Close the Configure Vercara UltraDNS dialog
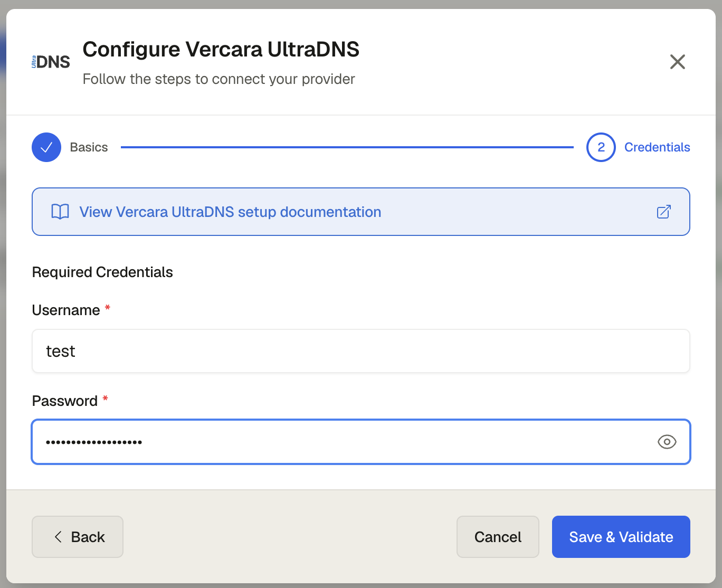The image size is (722, 588). click(677, 62)
